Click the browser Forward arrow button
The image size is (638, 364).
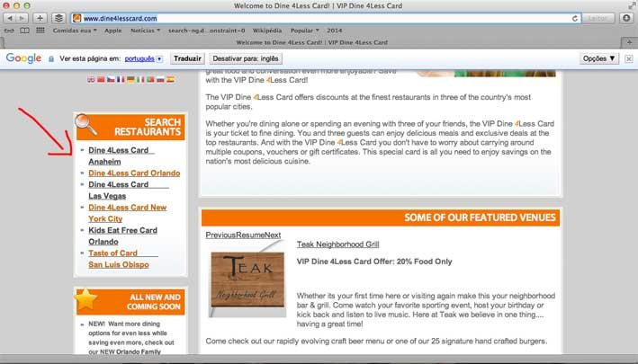(x=22, y=18)
